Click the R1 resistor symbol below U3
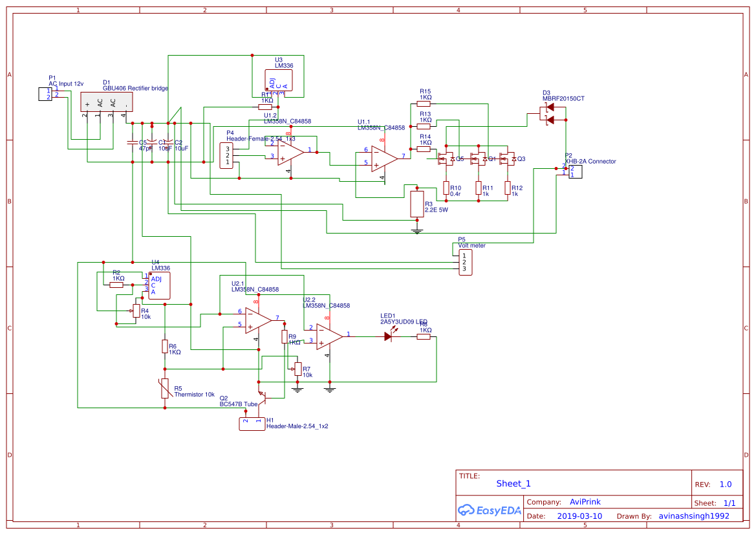The width and height of the screenshot is (756, 535). point(265,107)
